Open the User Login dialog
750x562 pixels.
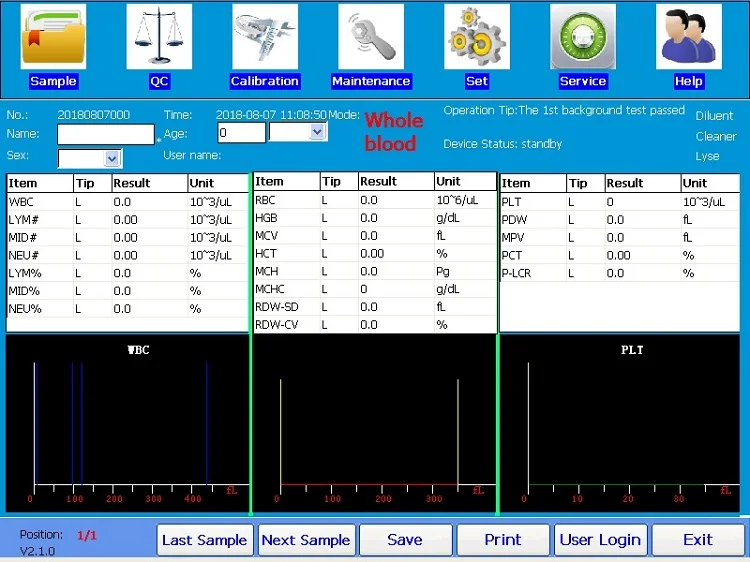pos(600,540)
